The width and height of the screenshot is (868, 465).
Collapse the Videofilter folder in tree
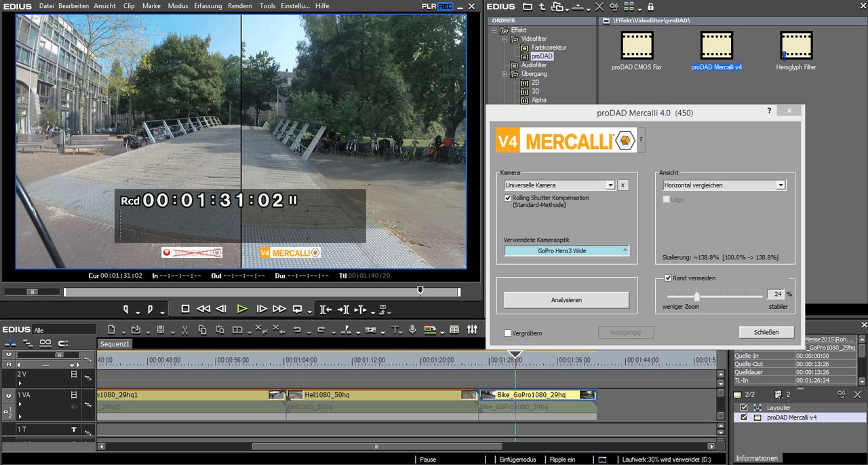pos(505,39)
